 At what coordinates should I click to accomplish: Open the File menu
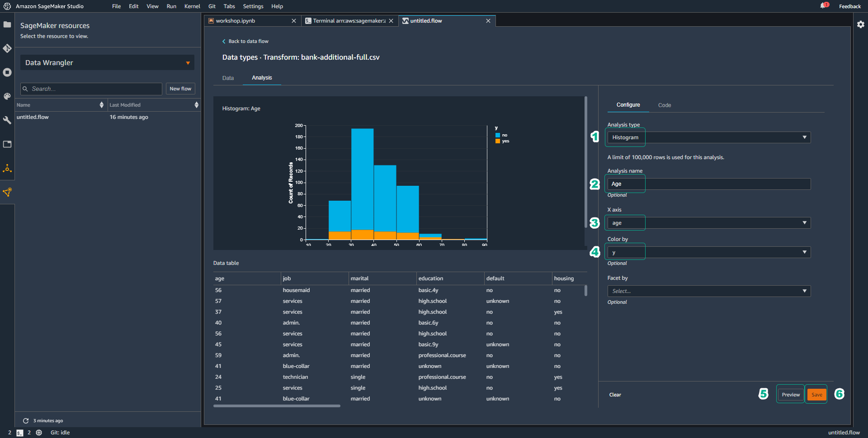tap(116, 6)
